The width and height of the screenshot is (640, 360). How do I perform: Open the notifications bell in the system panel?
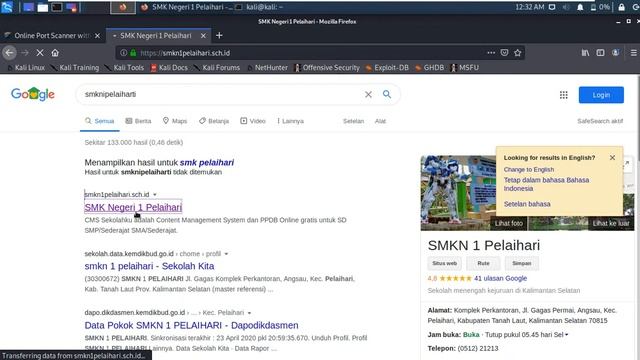tap(580, 7)
